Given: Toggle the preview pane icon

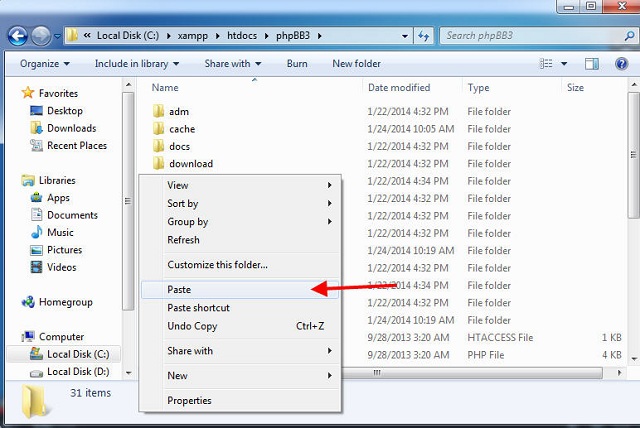Looking at the screenshot, I should click(x=591, y=64).
